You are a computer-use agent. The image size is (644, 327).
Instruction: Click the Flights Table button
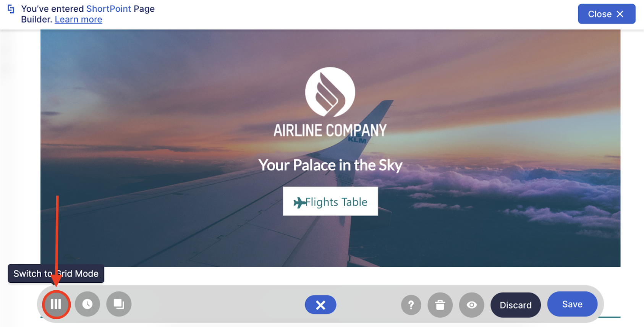click(330, 201)
